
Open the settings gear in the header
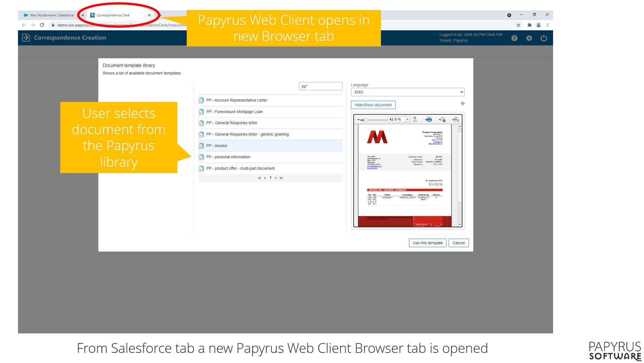529,38
